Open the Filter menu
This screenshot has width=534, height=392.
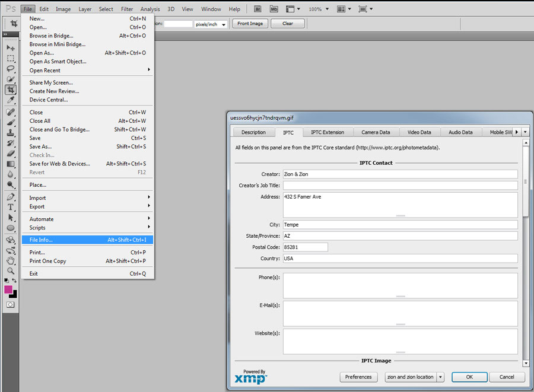click(x=127, y=9)
